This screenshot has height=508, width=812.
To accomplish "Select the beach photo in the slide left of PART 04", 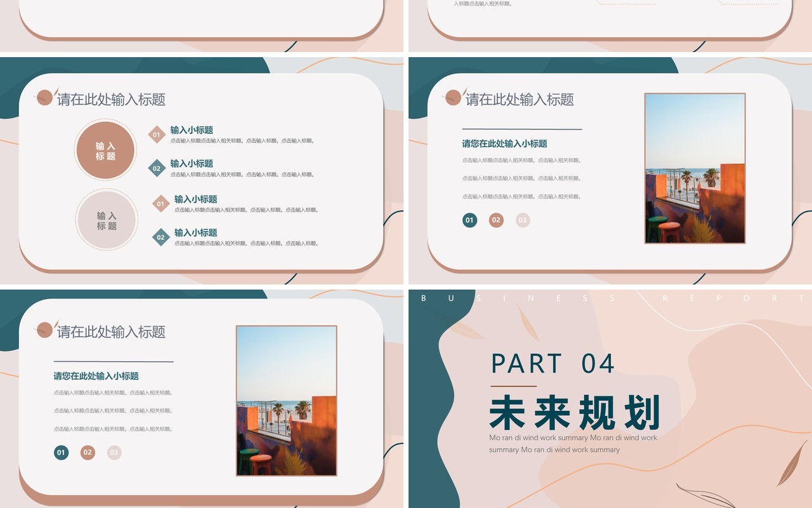I will 286,401.
